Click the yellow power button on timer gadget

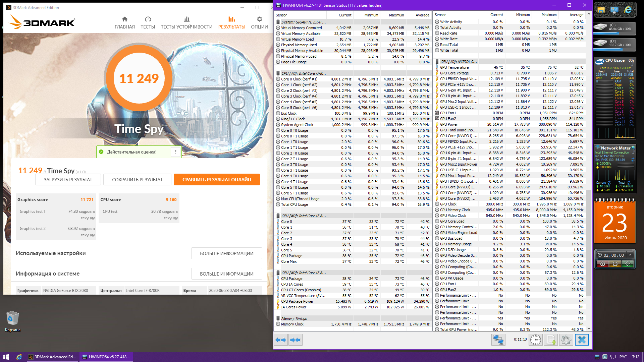tap(615, 264)
